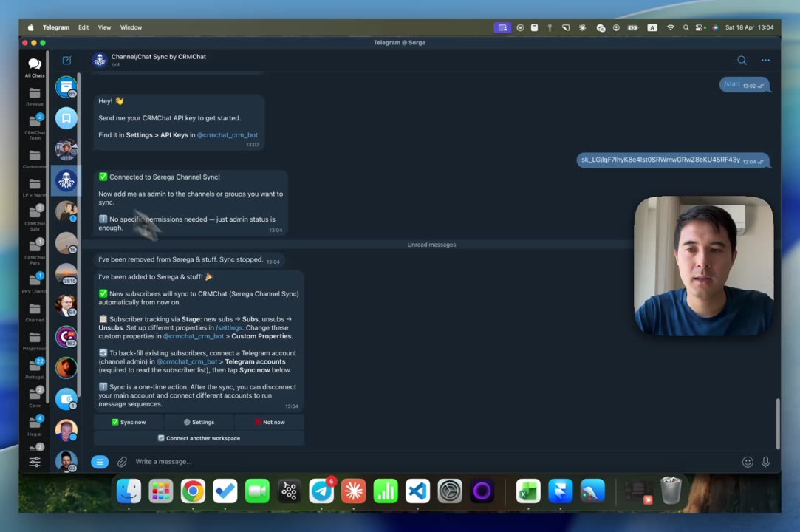Click the webcam overlay thumbnail
Screen dimensions: 800x532
pos(703,266)
